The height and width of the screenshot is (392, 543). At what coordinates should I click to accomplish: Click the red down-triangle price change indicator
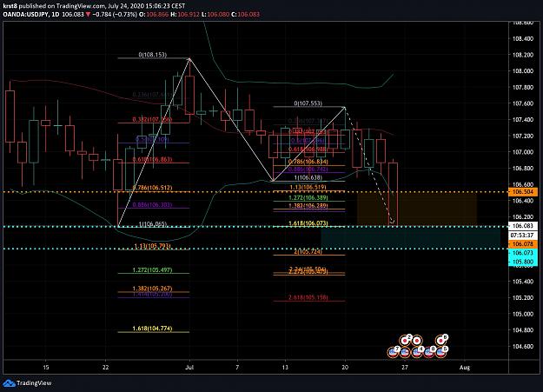click(x=89, y=15)
